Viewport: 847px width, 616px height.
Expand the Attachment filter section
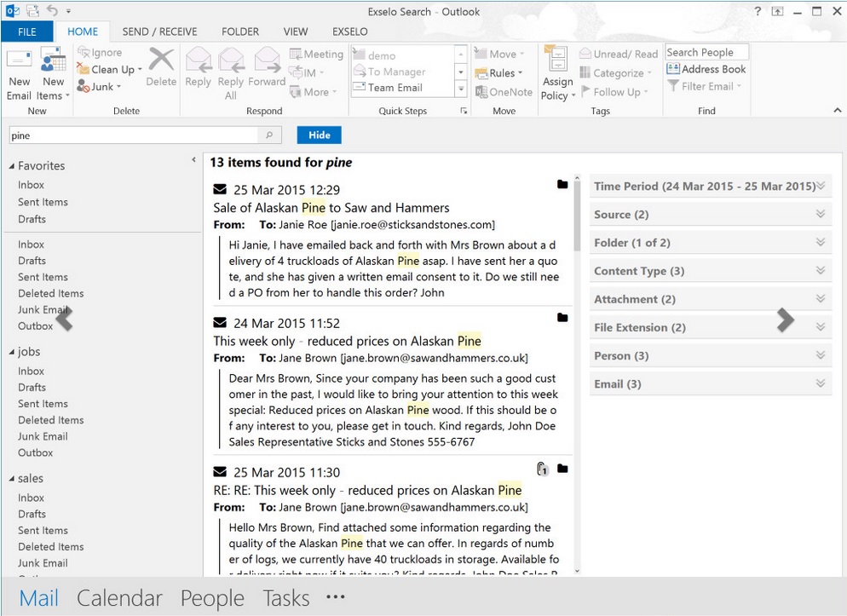pos(821,299)
